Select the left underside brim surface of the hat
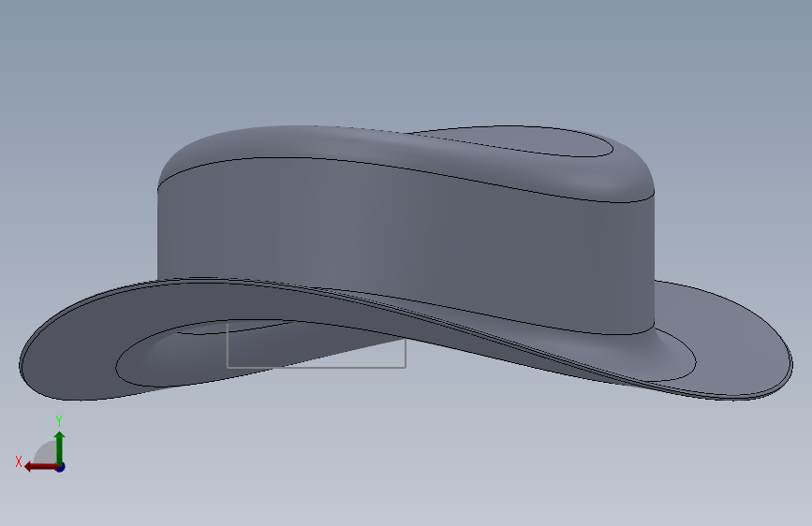 (x=72, y=347)
